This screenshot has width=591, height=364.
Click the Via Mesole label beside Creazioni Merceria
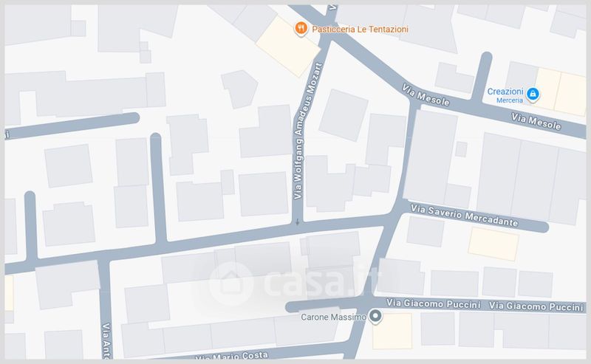(536, 121)
